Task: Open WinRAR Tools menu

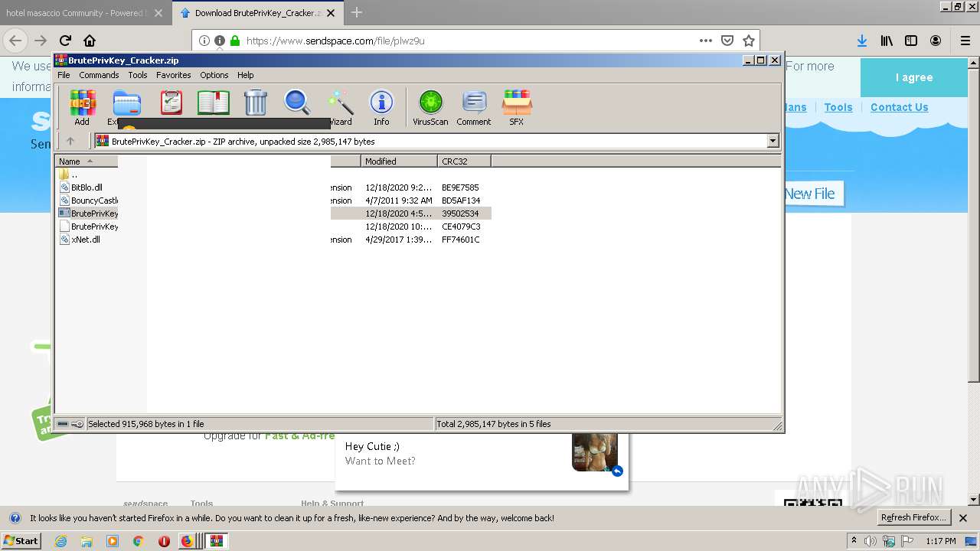Action: (x=138, y=75)
